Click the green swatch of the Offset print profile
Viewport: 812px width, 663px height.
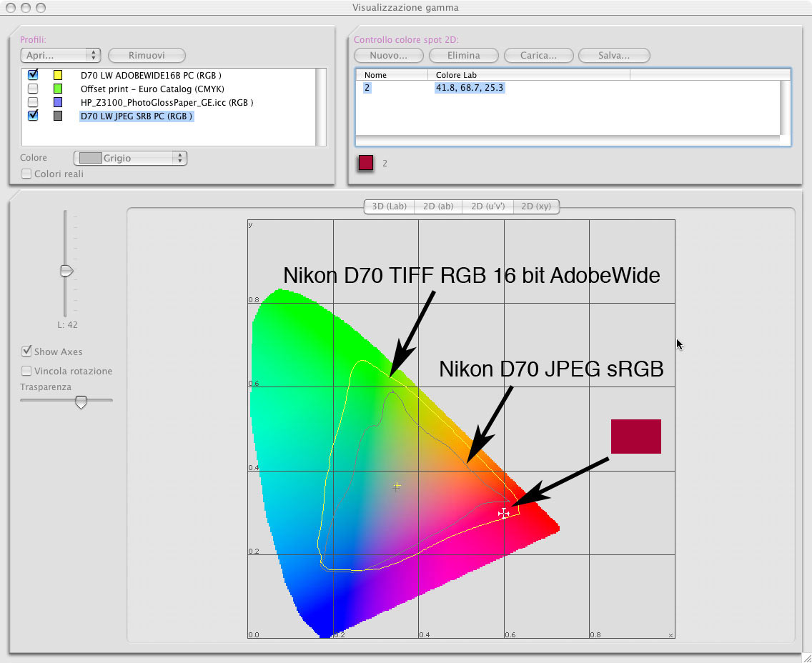pos(58,89)
